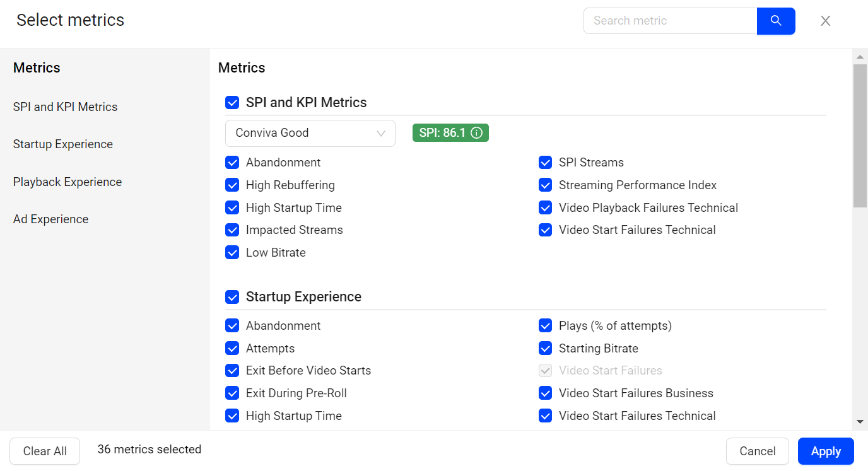The height and width of the screenshot is (471, 868).
Task: Go to Startup Experience sidebar section
Action: point(63,144)
